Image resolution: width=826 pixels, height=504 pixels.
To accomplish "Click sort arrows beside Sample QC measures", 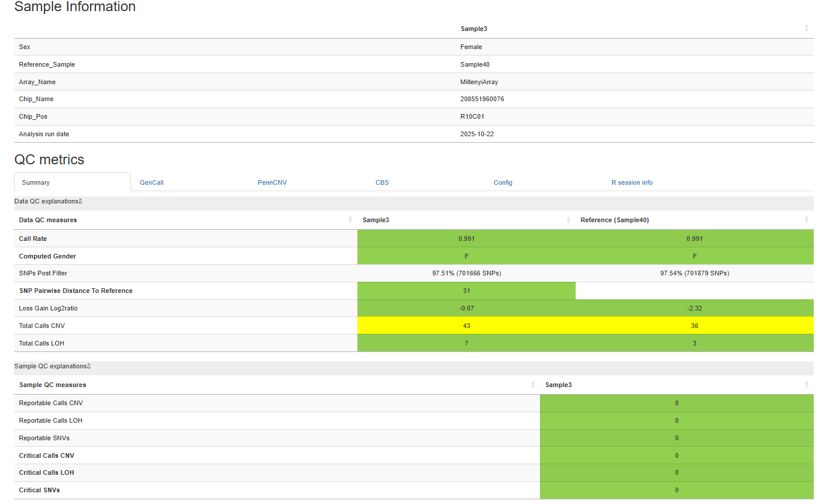I will 533,385.
